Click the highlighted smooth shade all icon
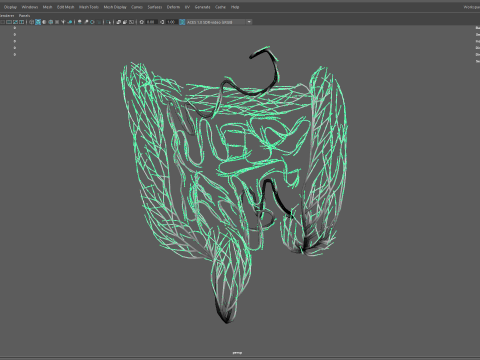This screenshot has width=480, height=360. (x=38, y=22)
